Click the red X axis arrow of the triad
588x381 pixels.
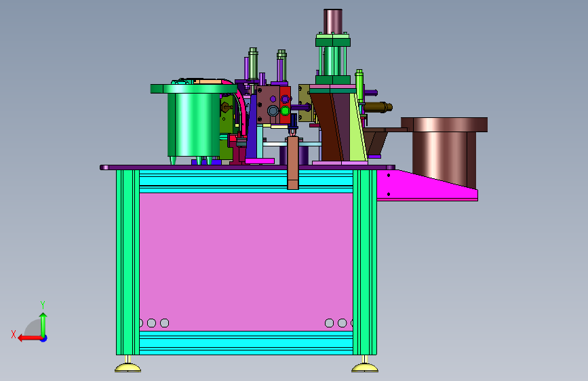click(29, 338)
